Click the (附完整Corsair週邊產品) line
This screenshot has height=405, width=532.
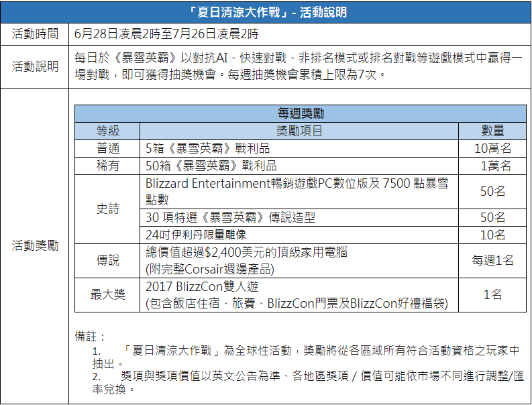pyautogui.click(x=210, y=270)
